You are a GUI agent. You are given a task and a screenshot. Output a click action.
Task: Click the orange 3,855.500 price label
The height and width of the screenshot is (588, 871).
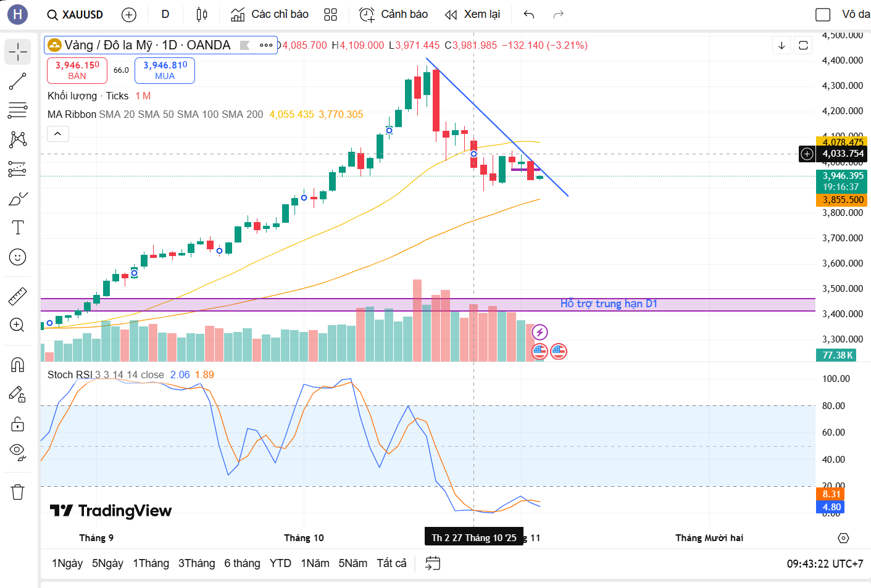[x=843, y=200]
